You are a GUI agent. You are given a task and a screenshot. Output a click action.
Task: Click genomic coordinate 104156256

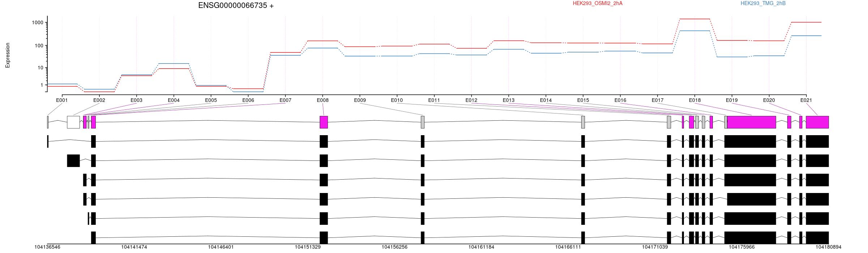coord(395,247)
